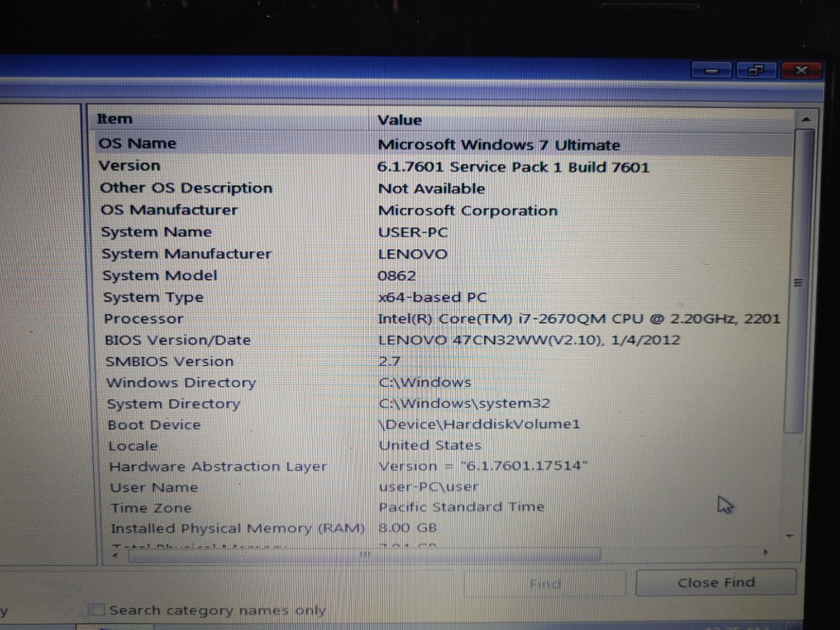This screenshot has width=840, height=630.
Task: Click the 'Version = "6.1.7601.17514"' value
Action: [x=483, y=466]
